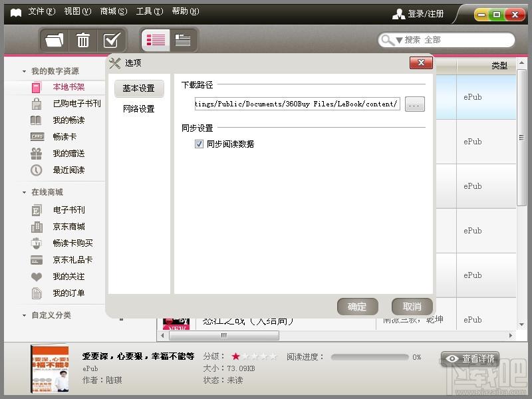Open 已购电子书刊 label in sidebar
Screen dimensions: 532x399
[76, 104]
